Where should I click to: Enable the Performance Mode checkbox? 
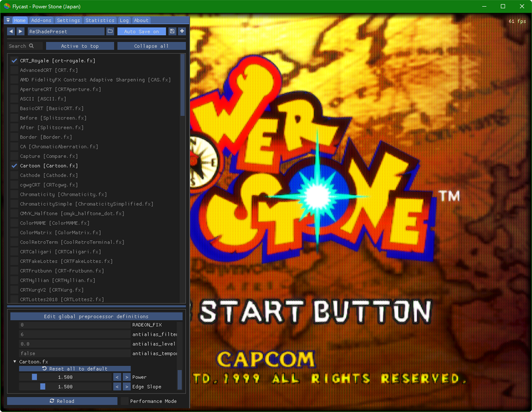tap(124, 401)
